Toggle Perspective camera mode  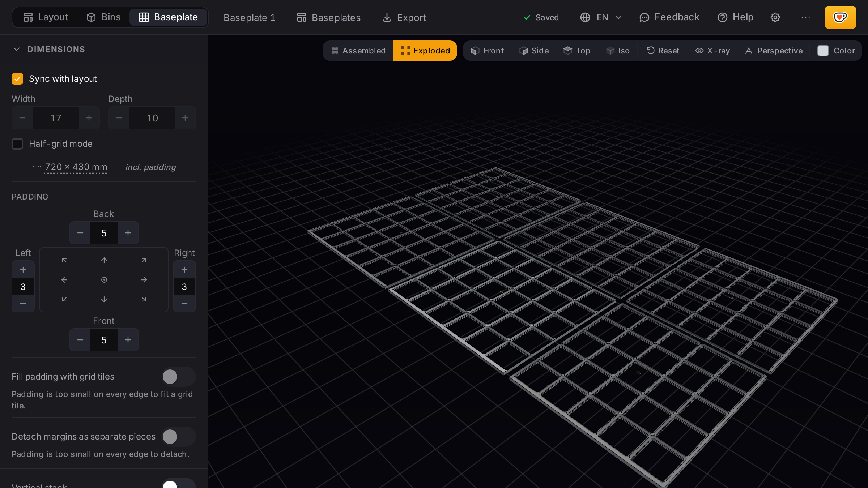pyautogui.click(x=774, y=51)
